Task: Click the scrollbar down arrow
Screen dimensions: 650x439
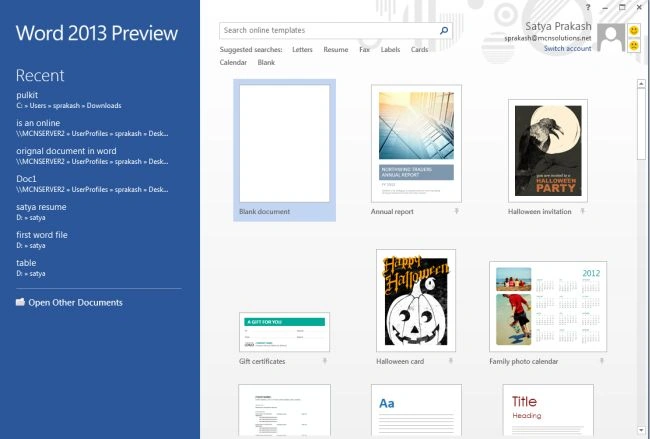Action: coord(641,430)
